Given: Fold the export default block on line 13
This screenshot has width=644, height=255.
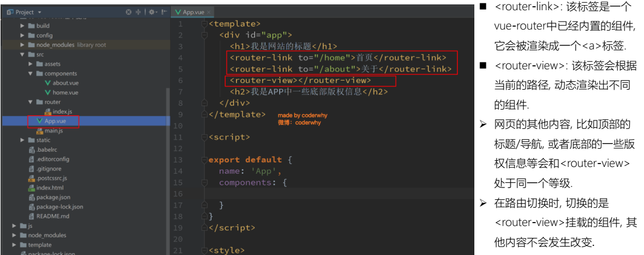Looking at the screenshot, I should point(204,160).
